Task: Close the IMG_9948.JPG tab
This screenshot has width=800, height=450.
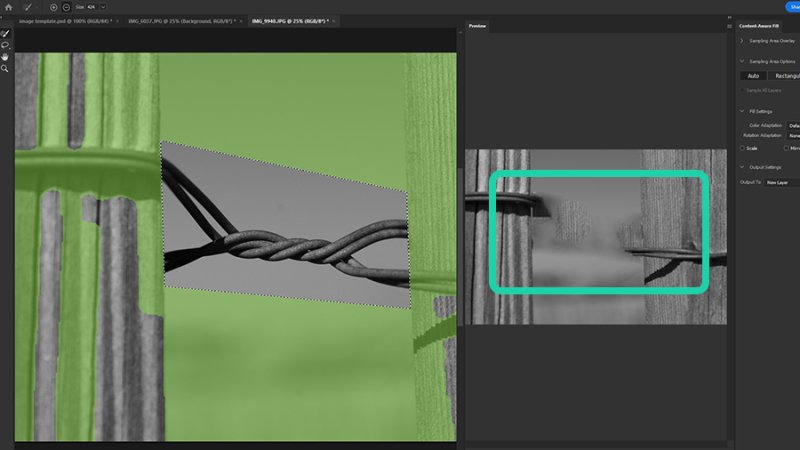Action: [x=334, y=21]
